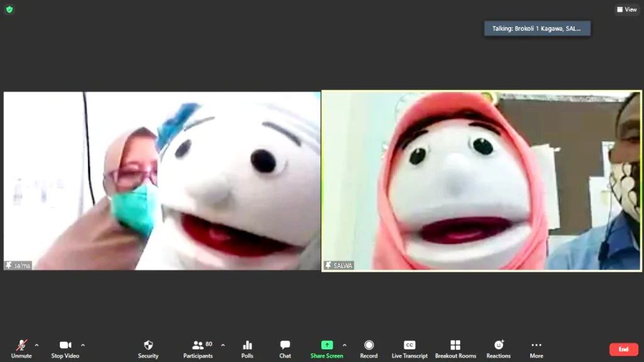644x362 pixels.
Task: Open Breakout Rooms
Action: tap(455, 349)
